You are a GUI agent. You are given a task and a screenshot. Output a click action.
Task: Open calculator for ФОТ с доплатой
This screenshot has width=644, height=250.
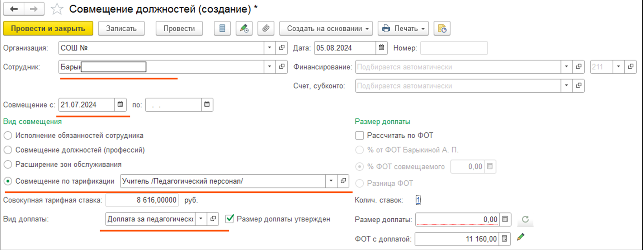505,239
